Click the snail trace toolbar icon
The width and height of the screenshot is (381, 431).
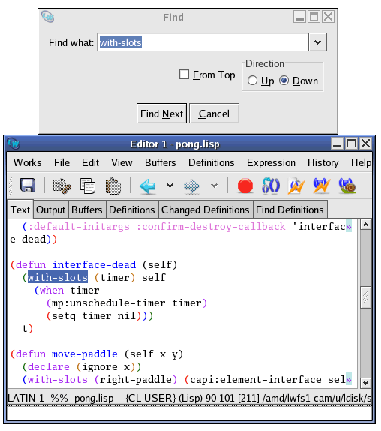[x=347, y=186]
